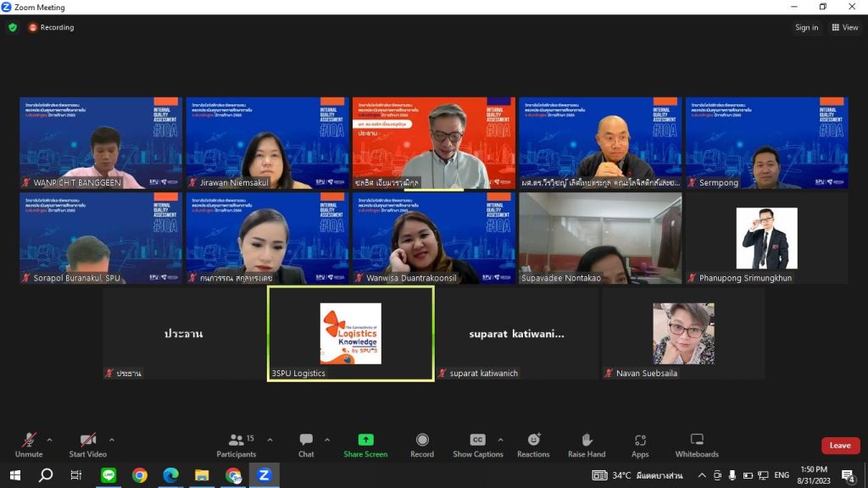Select the WANPICHIT BANGGEEN video tile
This screenshot has width=868, height=488.
[x=101, y=142]
